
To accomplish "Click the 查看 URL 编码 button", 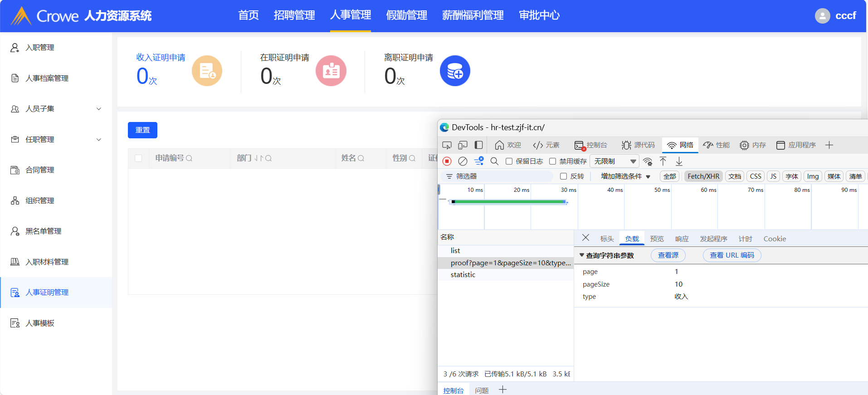I will click(x=731, y=255).
